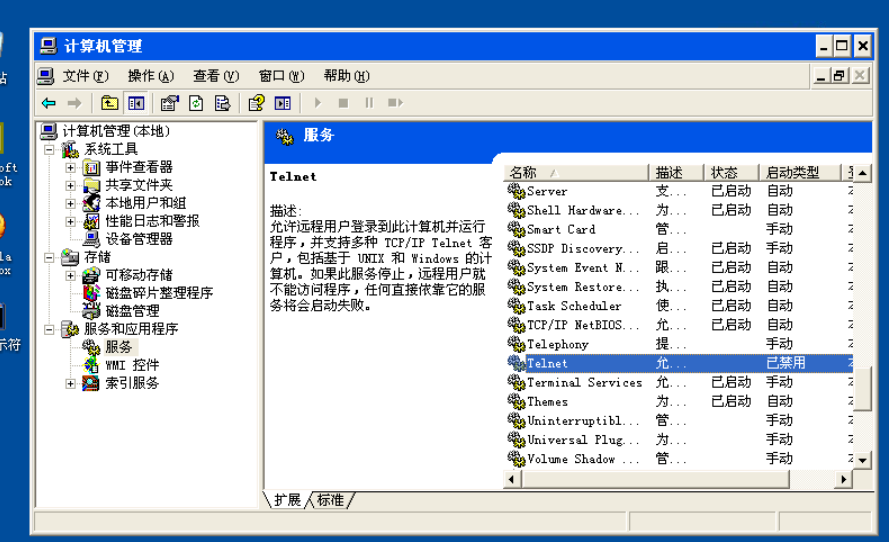Click the horizontal scrollbar left arrow

tap(512, 480)
